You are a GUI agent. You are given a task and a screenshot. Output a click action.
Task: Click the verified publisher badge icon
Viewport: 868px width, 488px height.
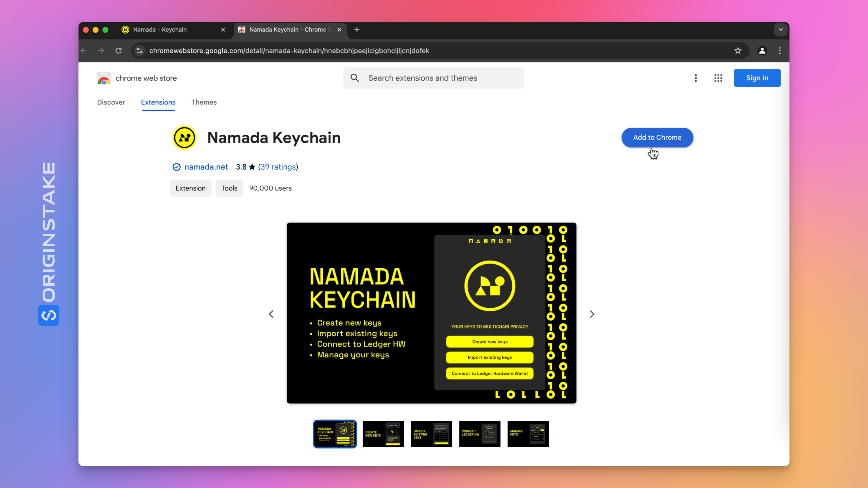tap(176, 167)
